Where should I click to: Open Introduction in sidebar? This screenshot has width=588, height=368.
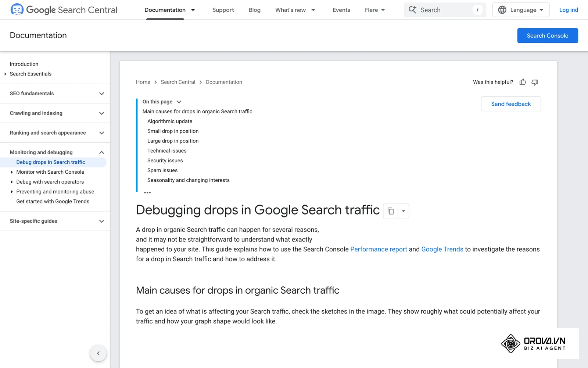pos(24,64)
